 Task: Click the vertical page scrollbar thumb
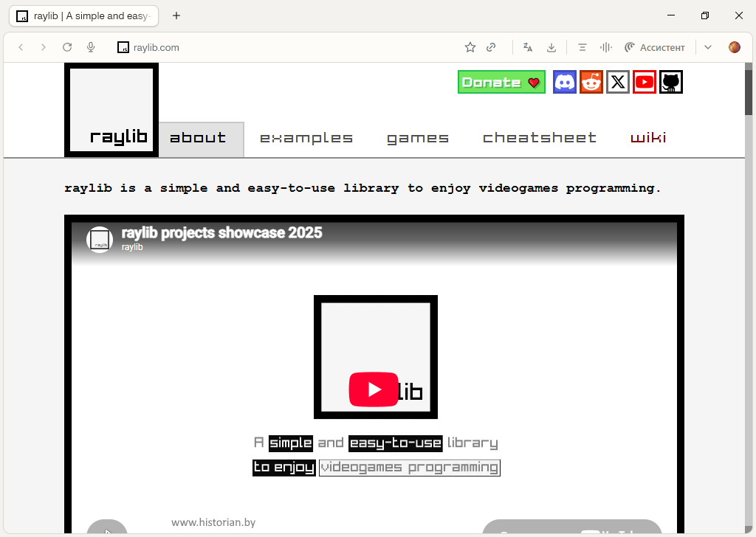[x=749, y=92]
